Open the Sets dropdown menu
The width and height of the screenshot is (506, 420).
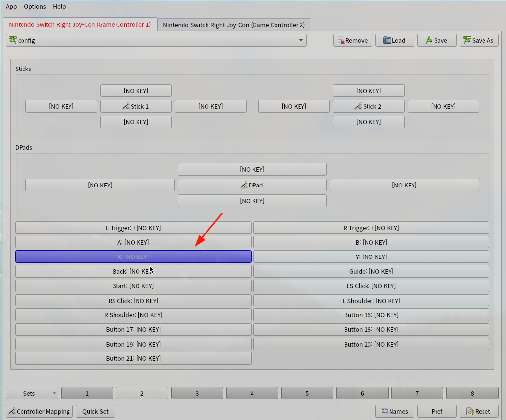click(x=32, y=393)
